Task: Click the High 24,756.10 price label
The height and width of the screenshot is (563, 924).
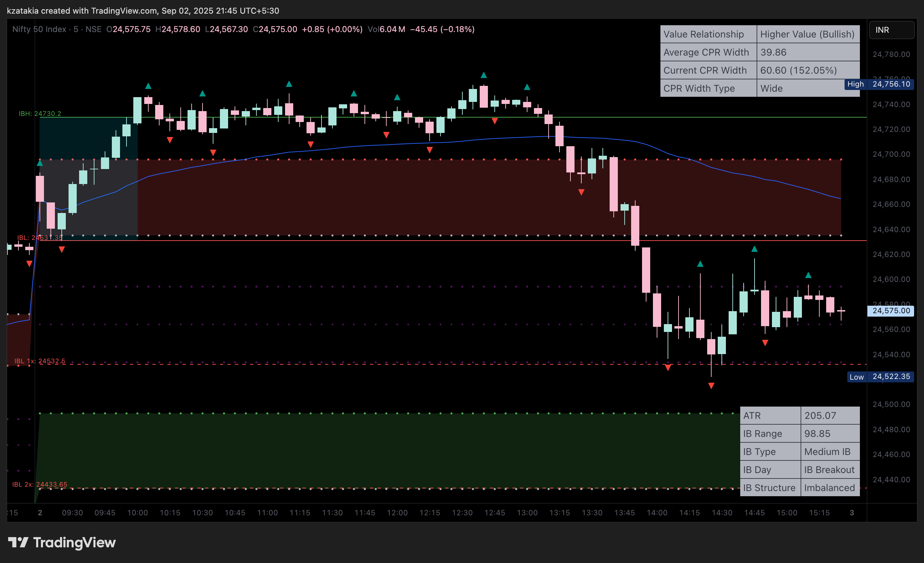Action: pos(879,84)
